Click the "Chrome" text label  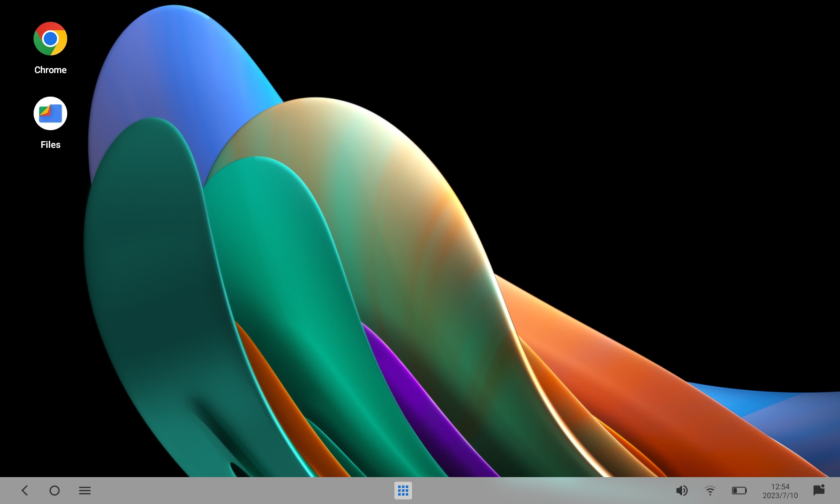(50, 70)
